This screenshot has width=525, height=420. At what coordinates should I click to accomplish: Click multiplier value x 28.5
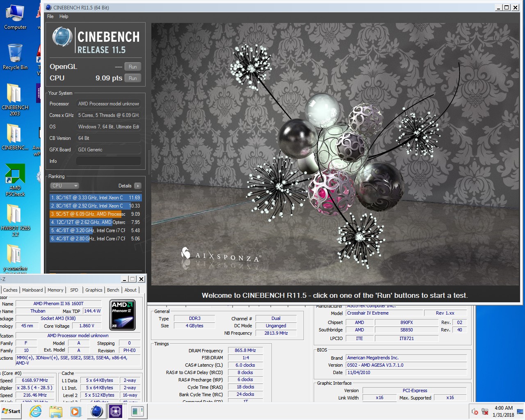coord(35,388)
